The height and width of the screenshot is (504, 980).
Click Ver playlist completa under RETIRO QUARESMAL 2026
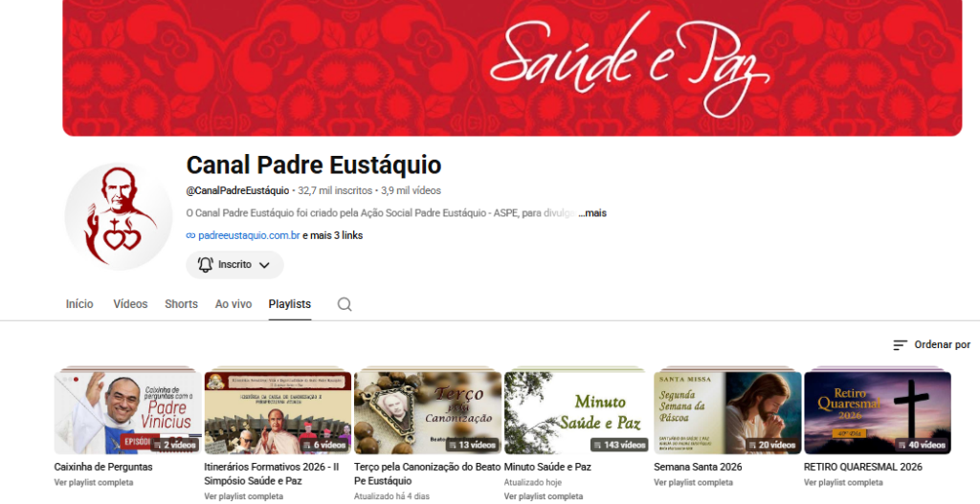(844, 482)
